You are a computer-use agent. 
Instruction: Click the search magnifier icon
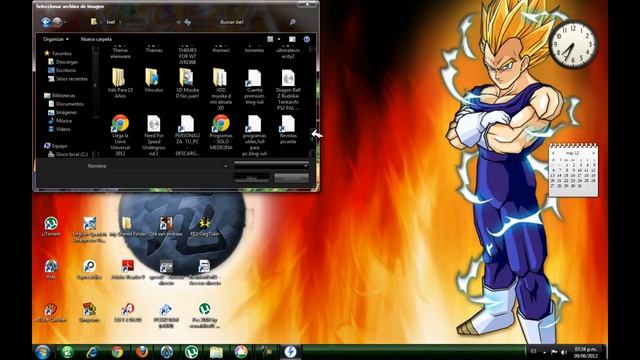292,22
